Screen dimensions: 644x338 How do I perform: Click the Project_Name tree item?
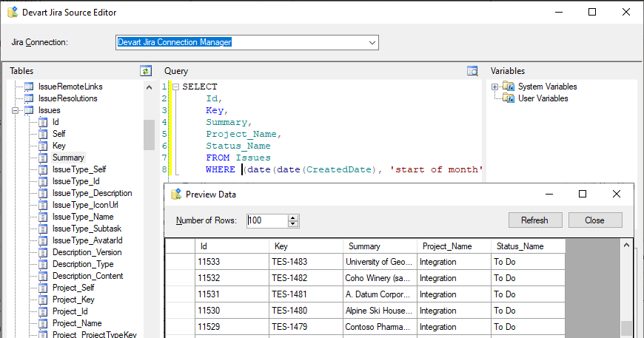pyautogui.click(x=77, y=323)
